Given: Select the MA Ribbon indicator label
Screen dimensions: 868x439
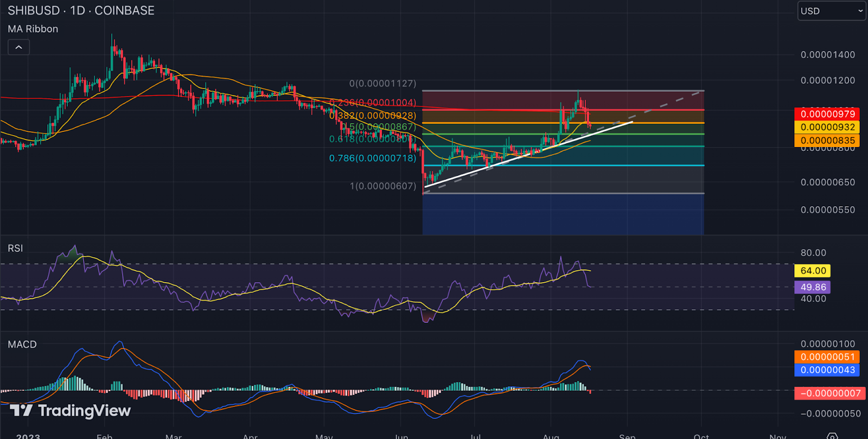Looking at the screenshot, I should 33,29.
